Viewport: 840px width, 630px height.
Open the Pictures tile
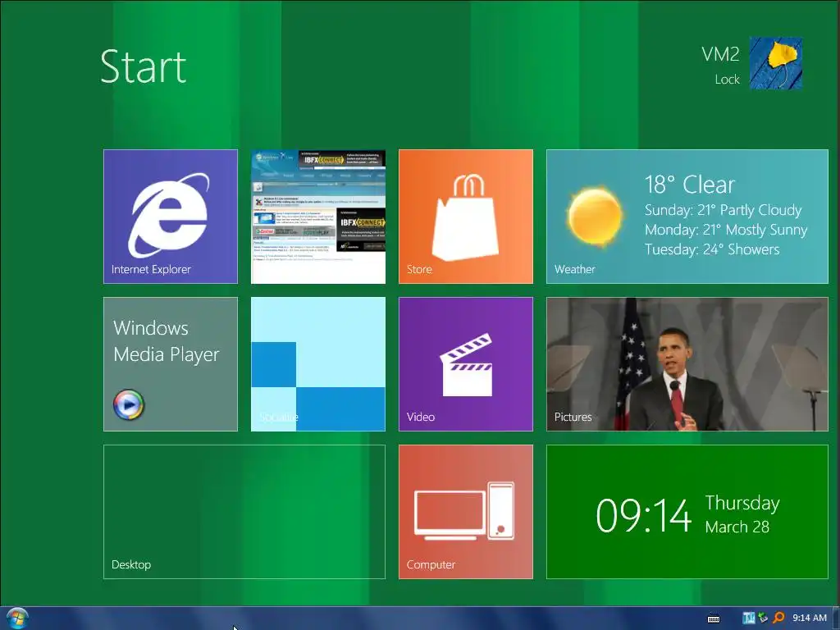coord(687,364)
